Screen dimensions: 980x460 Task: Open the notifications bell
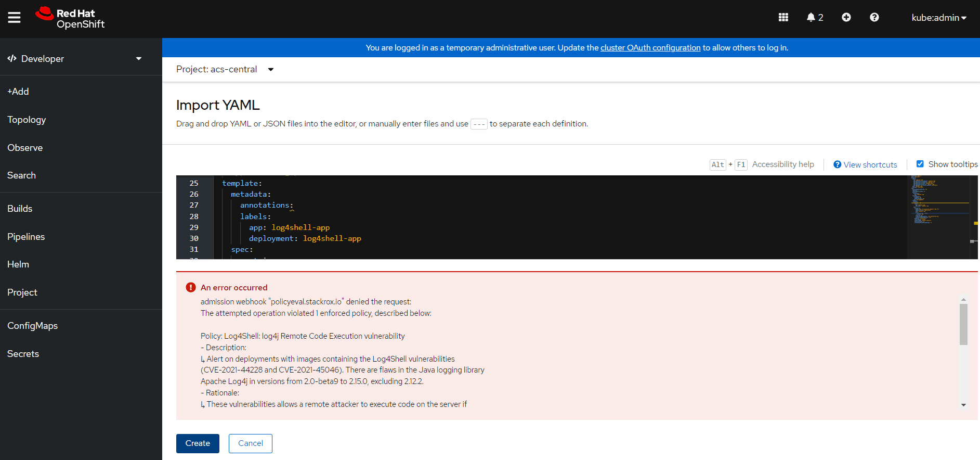pyautogui.click(x=815, y=17)
